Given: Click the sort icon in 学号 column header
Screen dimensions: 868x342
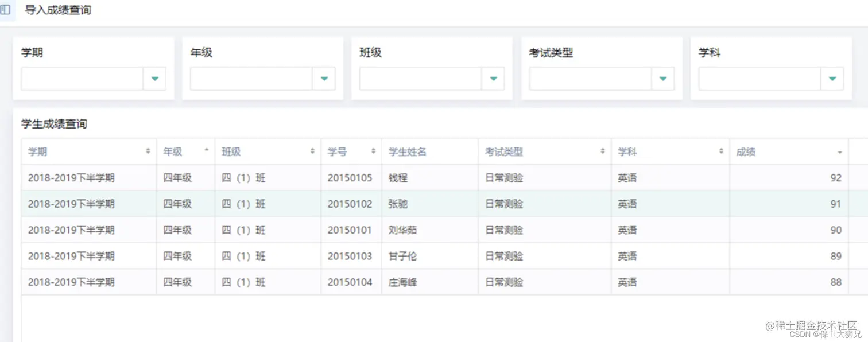Looking at the screenshot, I should (x=373, y=151).
